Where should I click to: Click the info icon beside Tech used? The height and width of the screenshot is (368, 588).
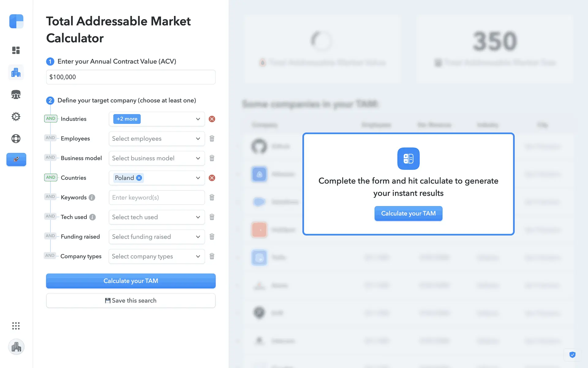pos(92,217)
